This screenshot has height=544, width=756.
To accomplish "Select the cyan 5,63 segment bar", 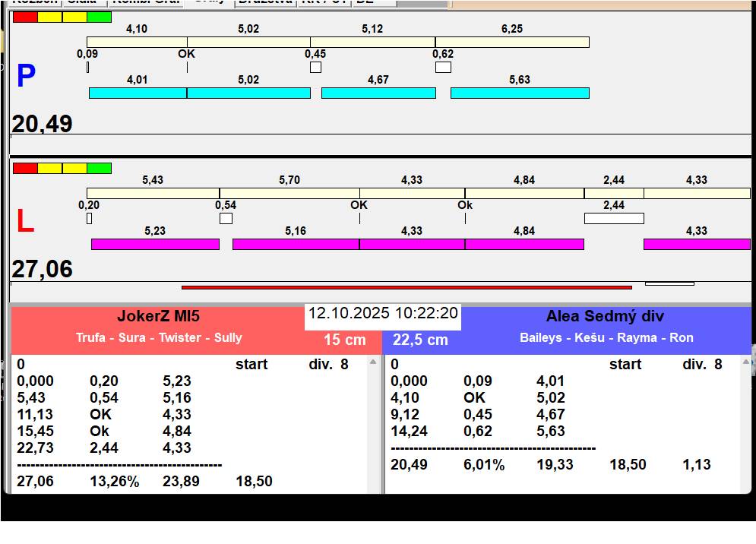I will coord(520,93).
